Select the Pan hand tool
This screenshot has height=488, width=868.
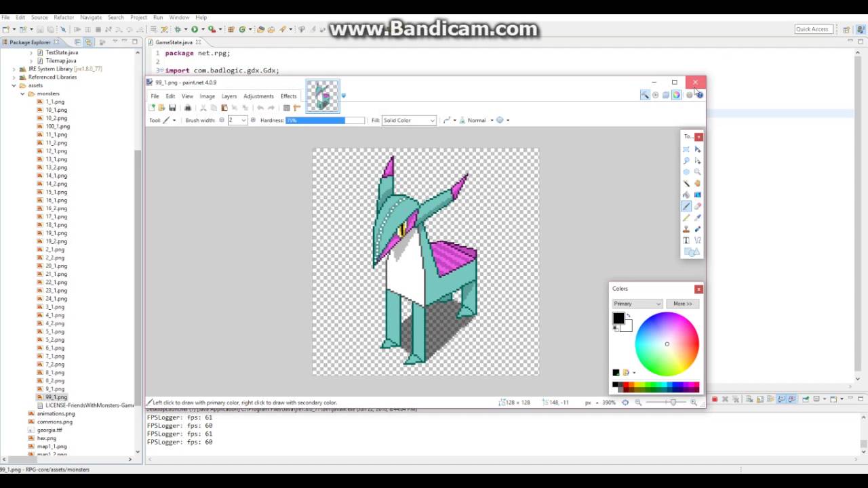(697, 183)
